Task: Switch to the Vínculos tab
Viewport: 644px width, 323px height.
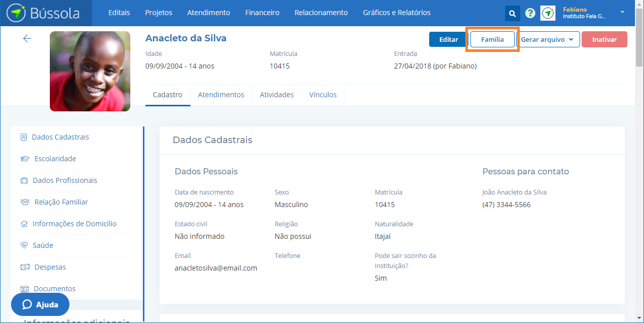Action: (323, 95)
